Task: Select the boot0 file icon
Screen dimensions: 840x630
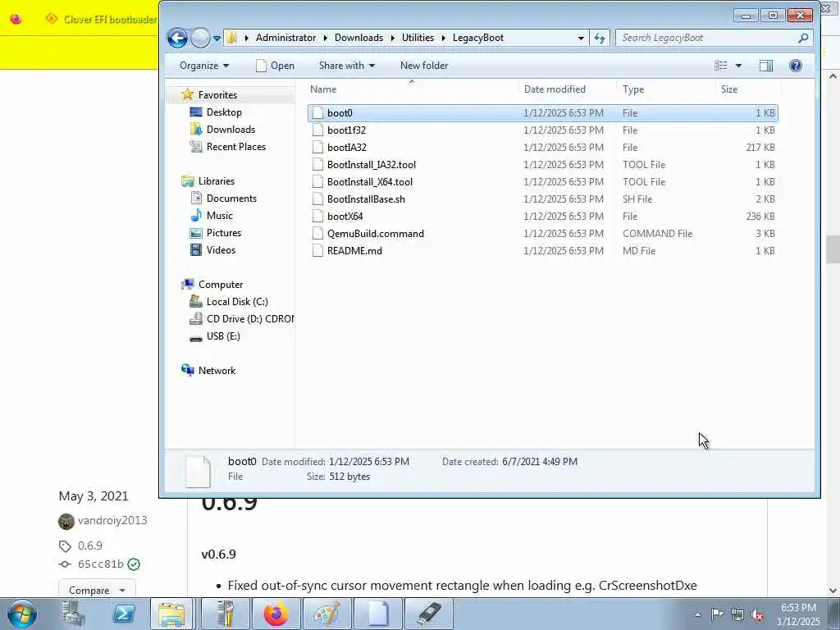Action: pyautogui.click(x=317, y=113)
